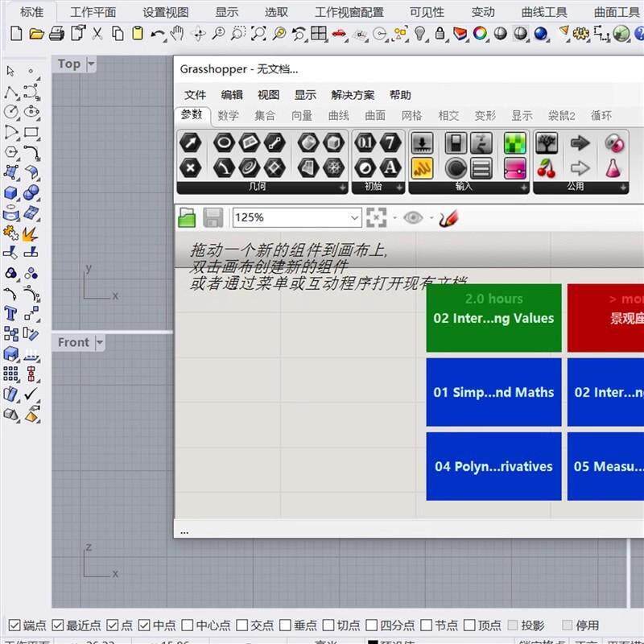
Task: Enable the 垂点 osnap checkbox
Action: (285, 625)
